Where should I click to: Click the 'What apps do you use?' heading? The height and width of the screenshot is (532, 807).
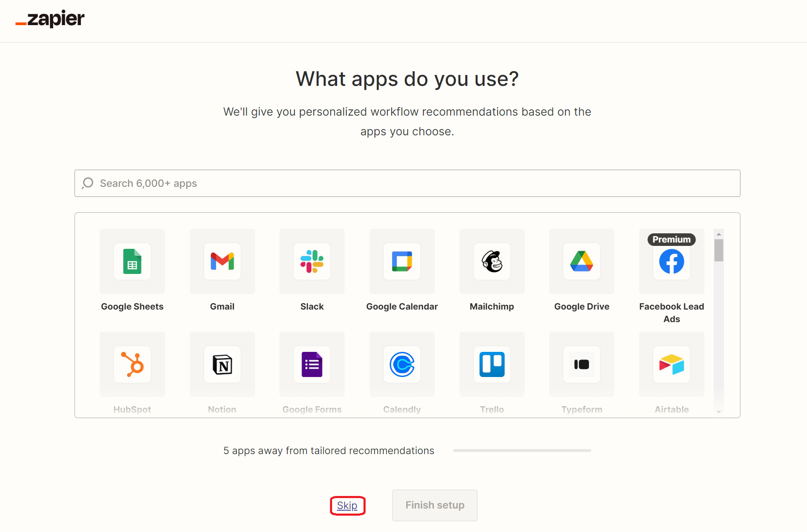point(407,79)
